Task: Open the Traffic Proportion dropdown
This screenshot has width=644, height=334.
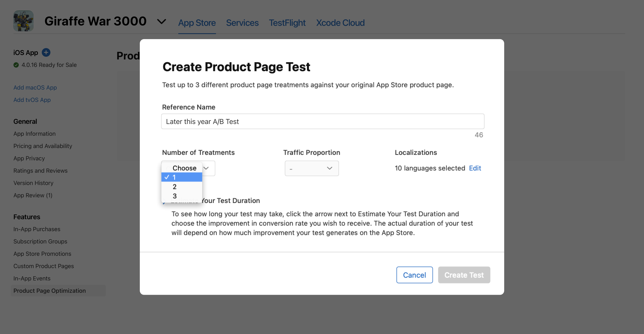Action: (x=312, y=168)
